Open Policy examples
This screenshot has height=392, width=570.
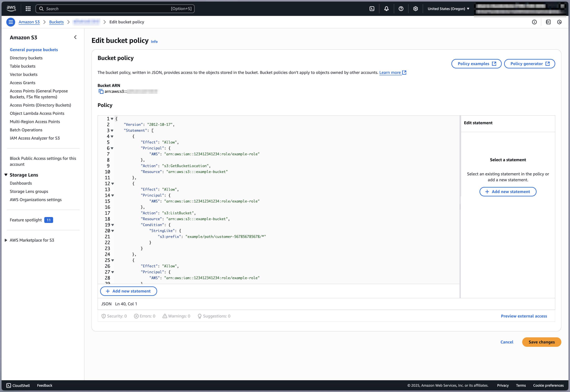tap(476, 64)
